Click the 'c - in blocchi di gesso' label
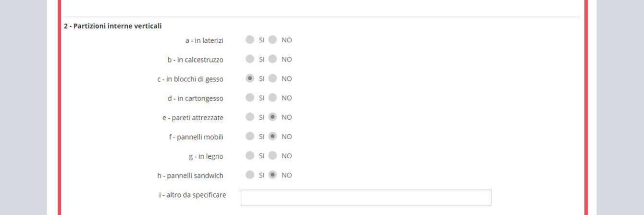Image resolution: width=644 pixels, height=215 pixels. coord(190,79)
